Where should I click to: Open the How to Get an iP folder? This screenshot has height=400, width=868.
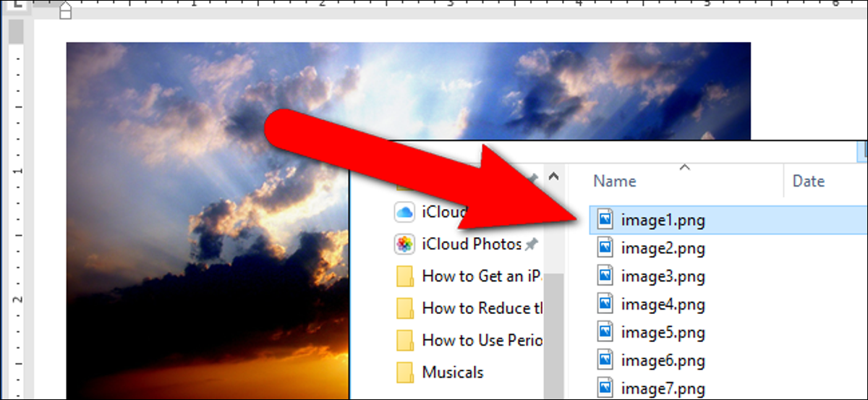[469, 276]
